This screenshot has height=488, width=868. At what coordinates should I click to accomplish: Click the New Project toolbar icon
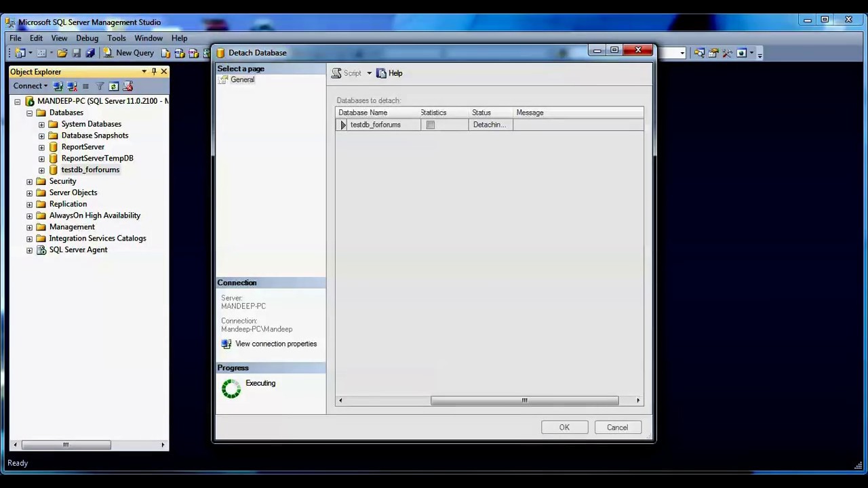(20, 53)
